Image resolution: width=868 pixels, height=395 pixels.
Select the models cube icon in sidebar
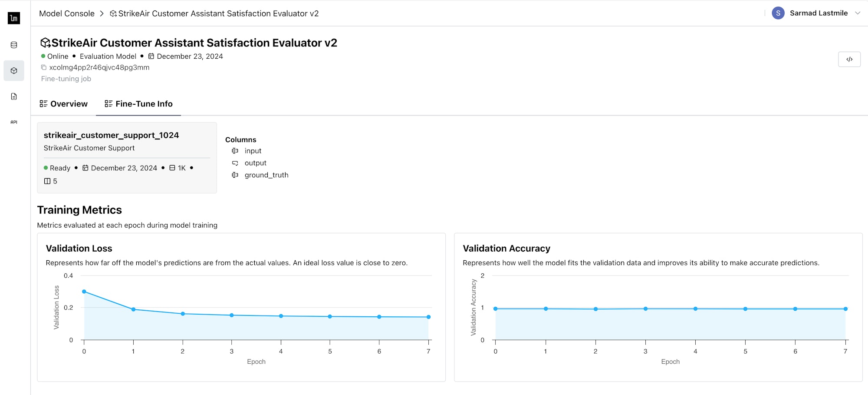coord(14,70)
